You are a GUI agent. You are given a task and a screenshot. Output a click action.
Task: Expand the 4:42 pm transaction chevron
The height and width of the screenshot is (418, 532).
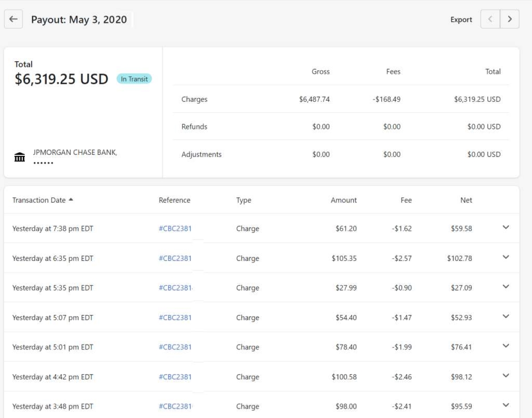[x=506, y=376]
